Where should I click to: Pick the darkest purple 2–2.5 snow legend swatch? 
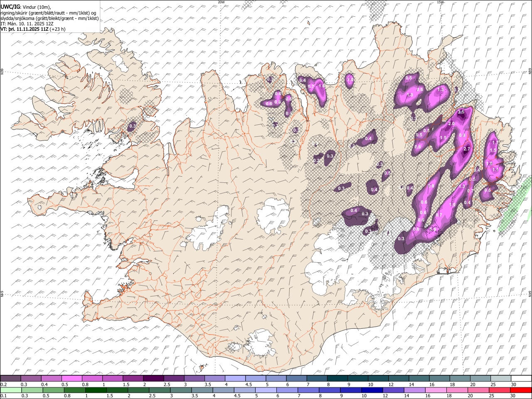pos(153,378)
